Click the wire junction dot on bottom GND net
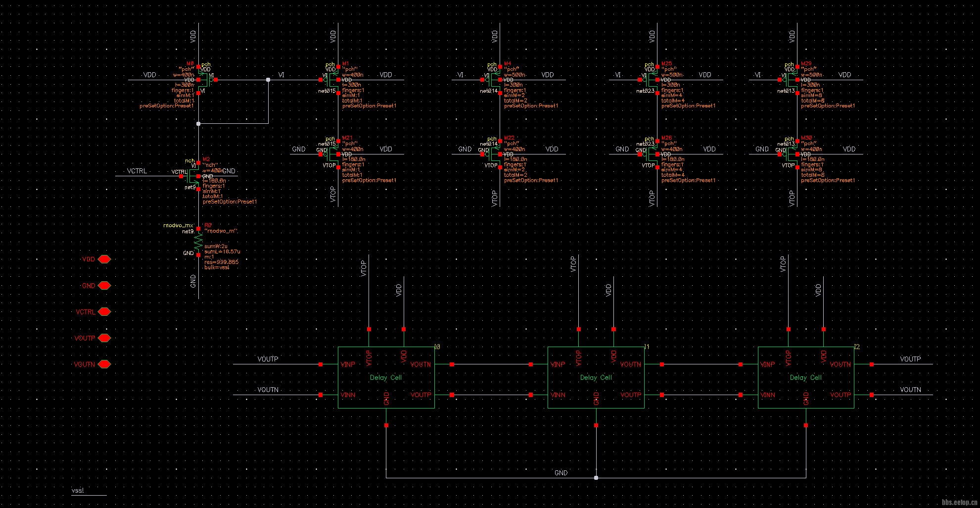Viewport: 980px width, 508px height. pyautogui.click(x=596, y=478)
